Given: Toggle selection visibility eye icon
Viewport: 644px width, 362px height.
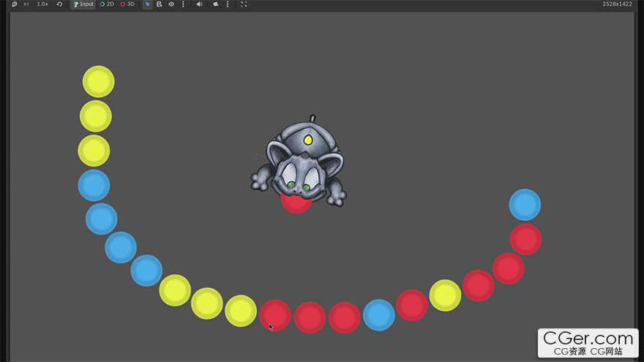Looking at the screenshot, I should point(171,4).
